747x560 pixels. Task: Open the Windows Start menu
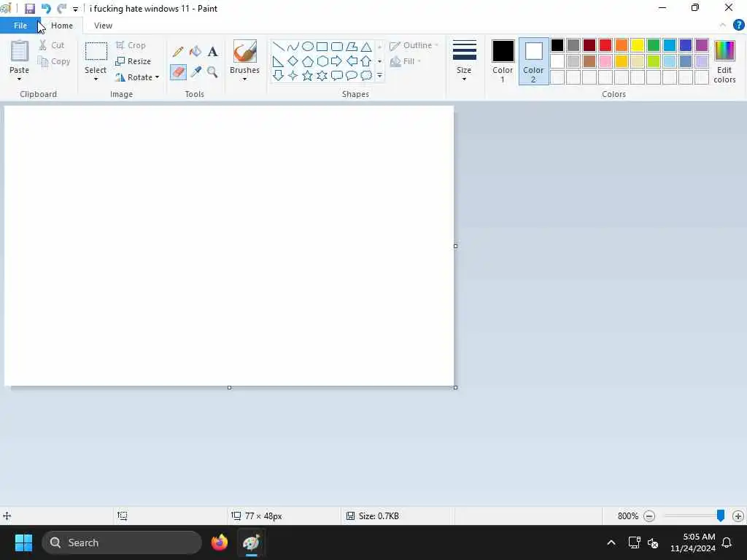(23, 542)
